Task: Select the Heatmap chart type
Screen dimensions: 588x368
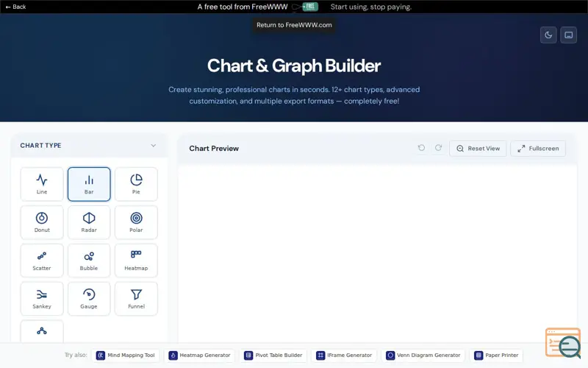Action: pos(136,261)
